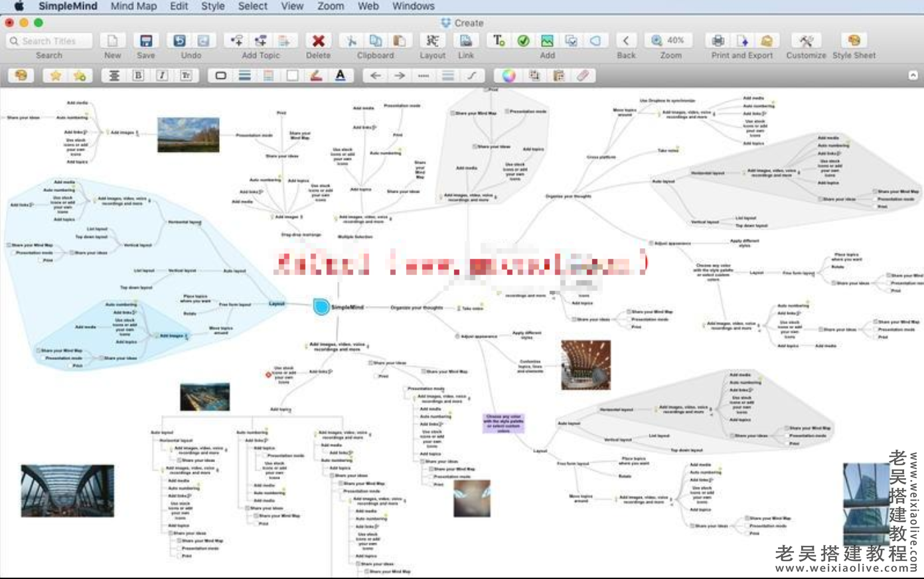Open the Apple menu

(19, 6)
